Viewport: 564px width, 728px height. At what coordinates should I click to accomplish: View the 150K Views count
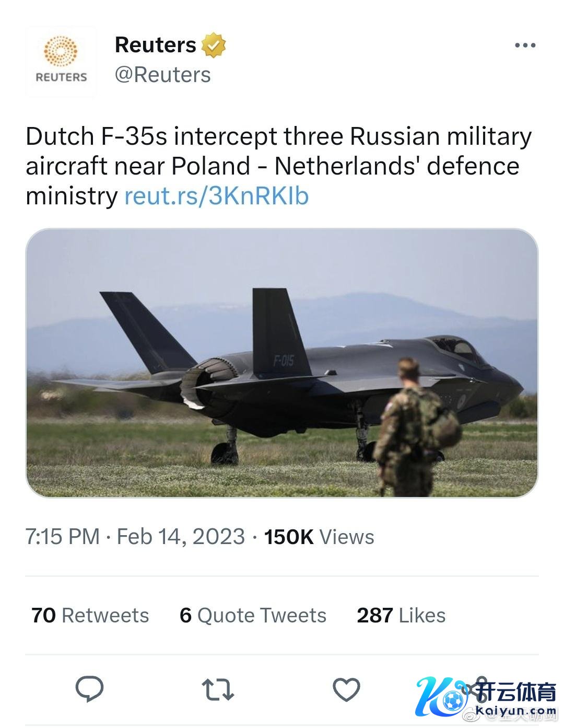319,537
